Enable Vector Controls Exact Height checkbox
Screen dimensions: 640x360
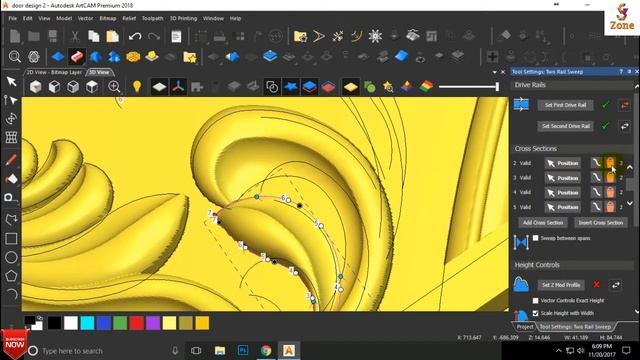coord(536,300)
